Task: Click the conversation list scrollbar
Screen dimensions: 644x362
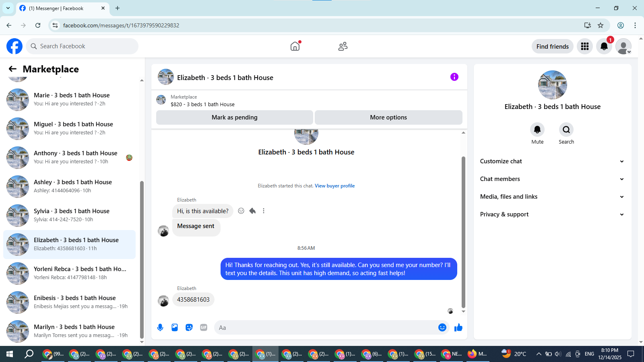Action: point(142,260)
